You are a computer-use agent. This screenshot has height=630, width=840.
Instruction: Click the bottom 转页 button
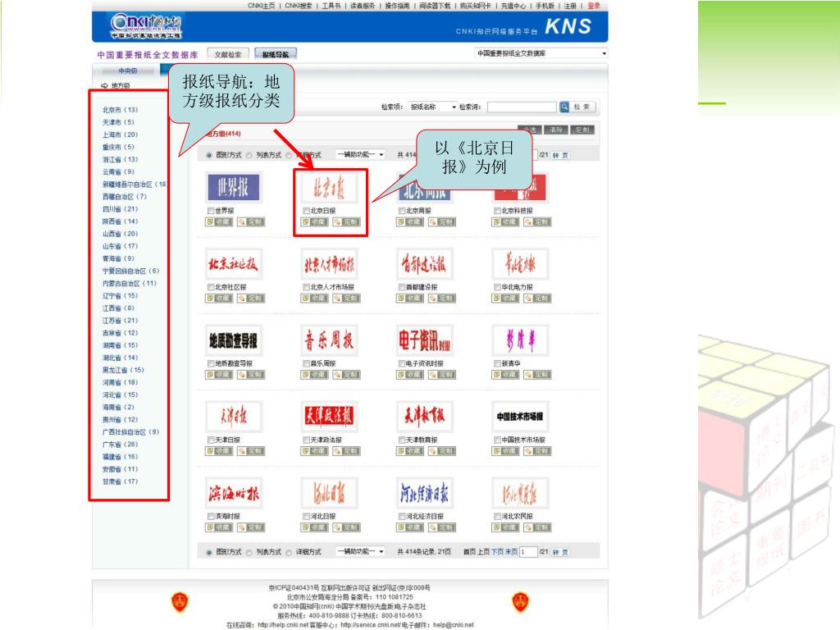coord(559,552)
